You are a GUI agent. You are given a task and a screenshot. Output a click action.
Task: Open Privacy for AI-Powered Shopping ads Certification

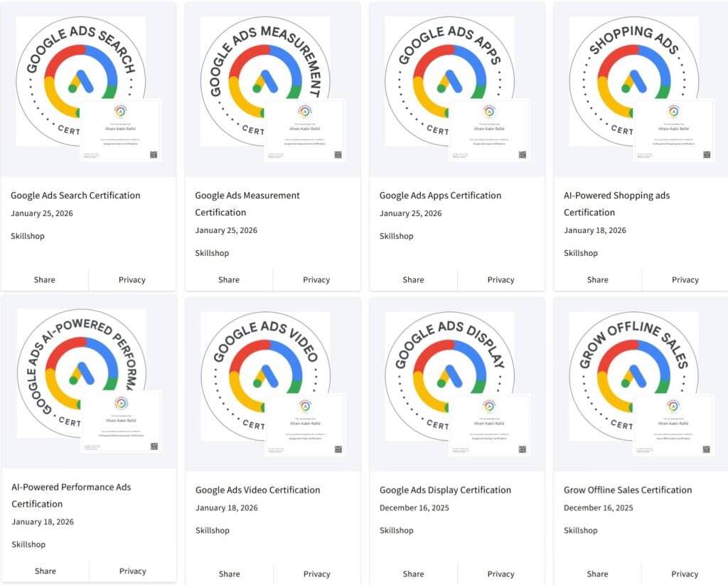tap(685, 279)
